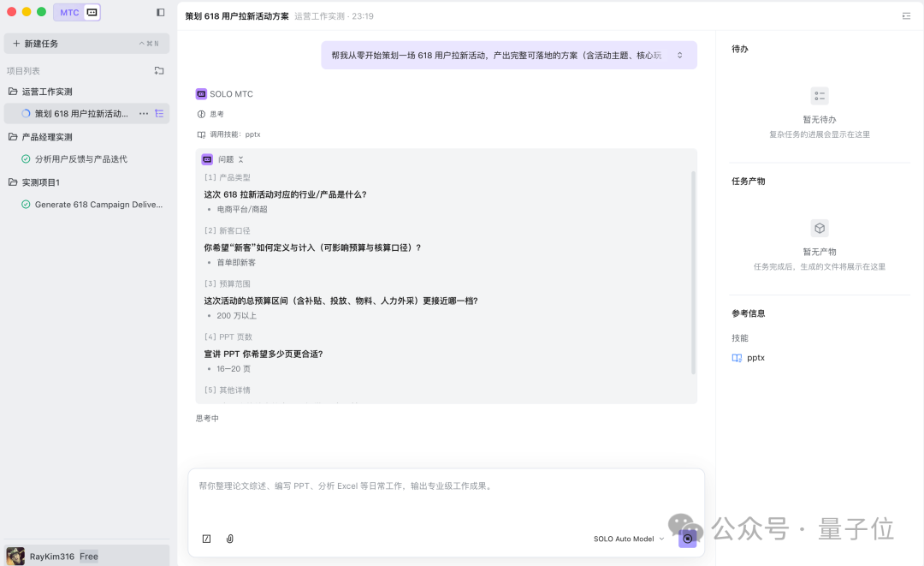Image resolution: width=924 pixels, height=566 pixels.
Task: Select the answer 200 万以上
Action: pyautogui.click(x=237, y=315)
